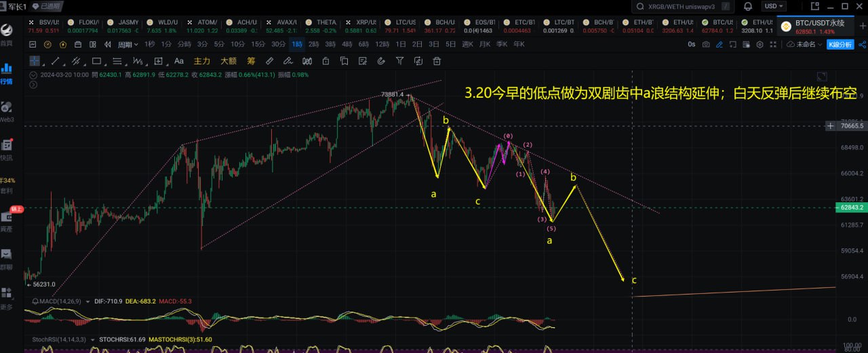This screenshot has width=868, height=353.
Task: Delete drawings with the trash icon
Action: (x=436, y=60)
